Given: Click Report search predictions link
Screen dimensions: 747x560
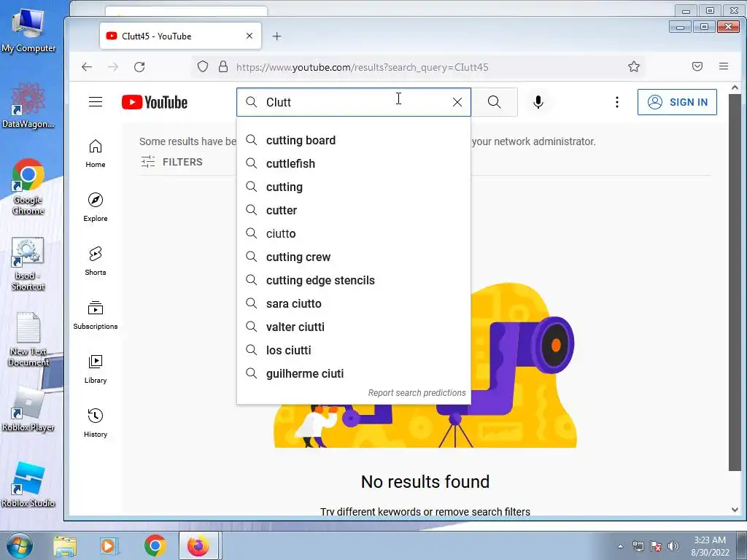Looking at the screenshot, I should [417, 393].
